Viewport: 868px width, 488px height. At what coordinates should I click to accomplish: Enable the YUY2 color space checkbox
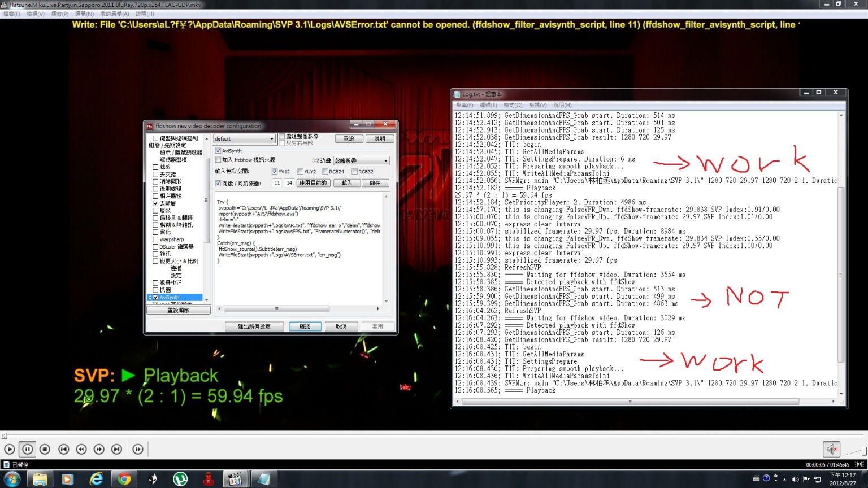(x=301, y=172)
